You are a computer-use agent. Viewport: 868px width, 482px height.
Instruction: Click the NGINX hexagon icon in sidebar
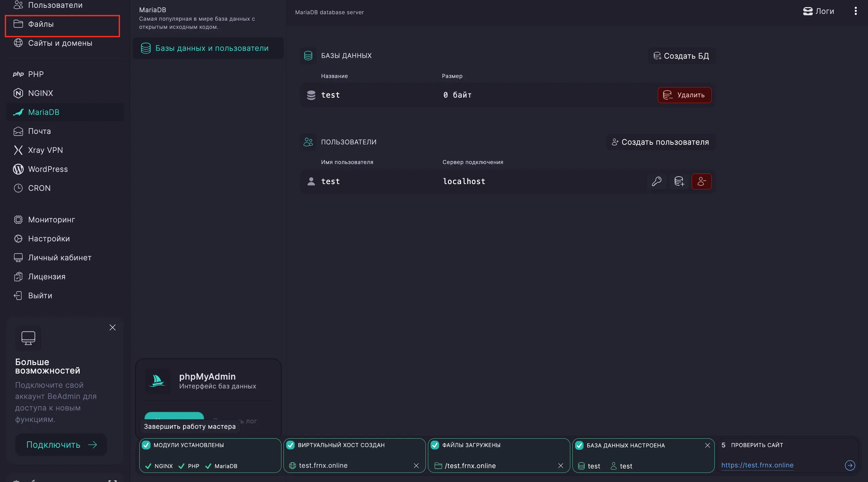click(x=18, y=93)
